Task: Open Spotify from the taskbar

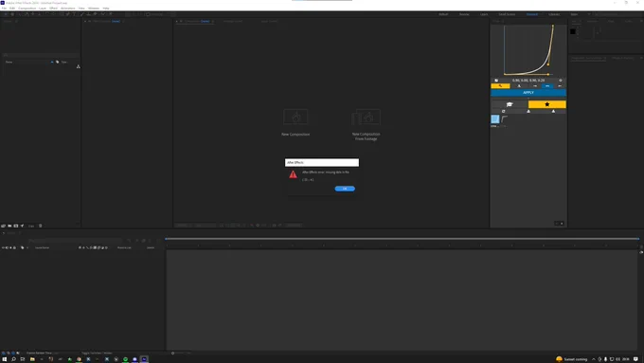Action: [125, 359]
